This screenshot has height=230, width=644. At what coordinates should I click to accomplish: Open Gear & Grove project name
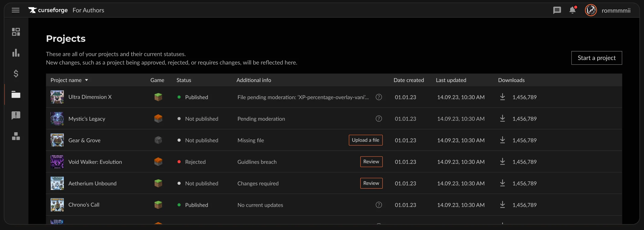pos(84,140)
